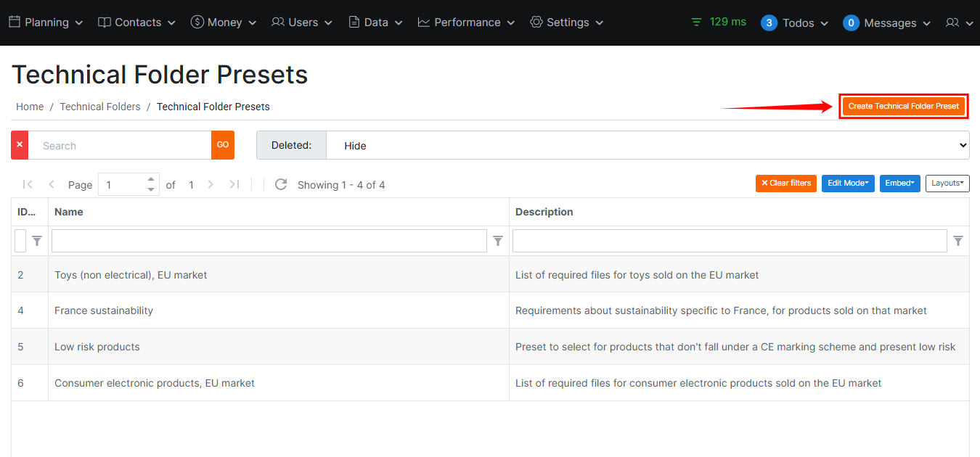Image resolution: width=980 pixels, height=457 pixels.
Task: Click Create Technical Folder Preset button
Action: click(x=903, y=106)
